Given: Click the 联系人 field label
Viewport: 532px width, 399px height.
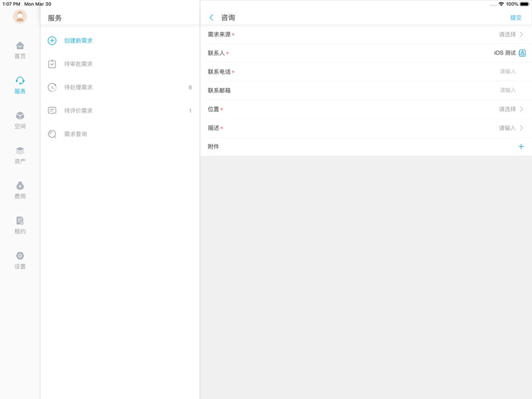Looking at the screenshot, I should pyautogui.click(x=216, y=53).
